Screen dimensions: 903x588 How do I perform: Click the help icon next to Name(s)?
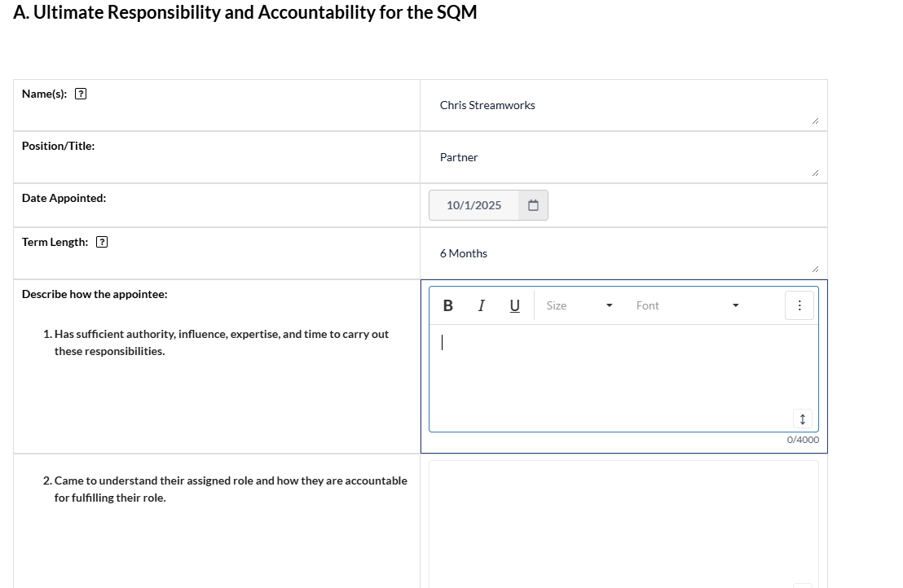[81, 94]
